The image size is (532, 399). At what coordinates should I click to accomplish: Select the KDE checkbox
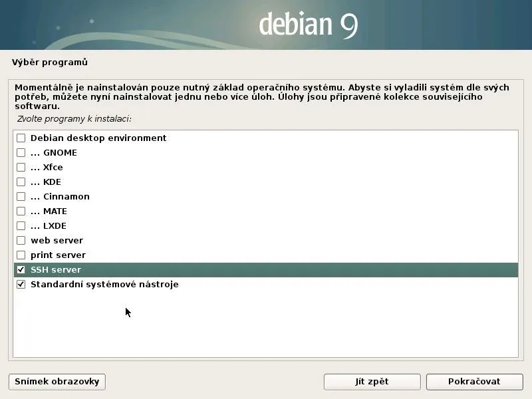21,182
